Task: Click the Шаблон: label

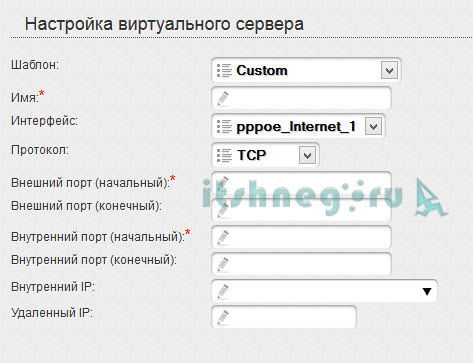Action: point(35,65)
